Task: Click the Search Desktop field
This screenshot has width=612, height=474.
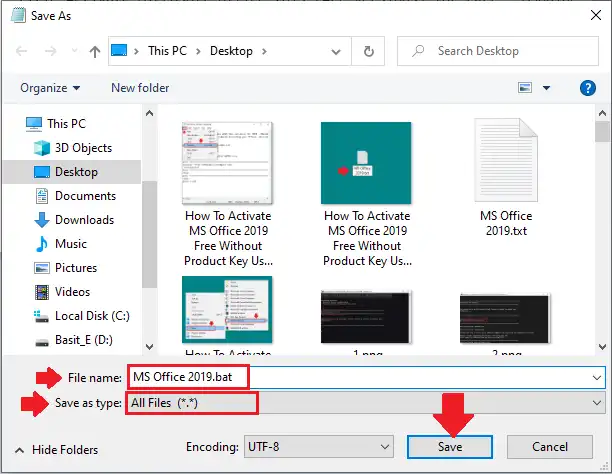Action: (498, 51)
